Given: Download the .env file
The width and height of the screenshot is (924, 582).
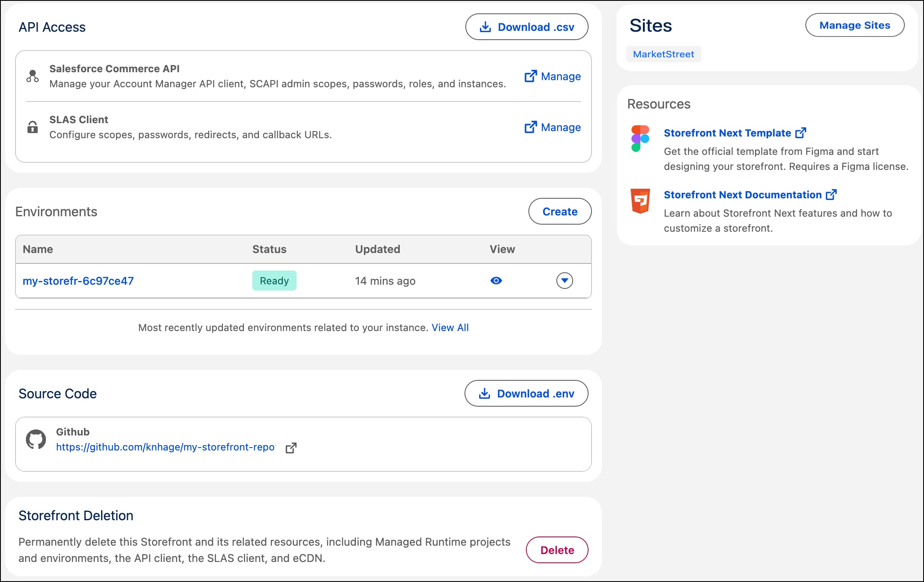Looking at the screenshot, I should [x=526, y=393].
